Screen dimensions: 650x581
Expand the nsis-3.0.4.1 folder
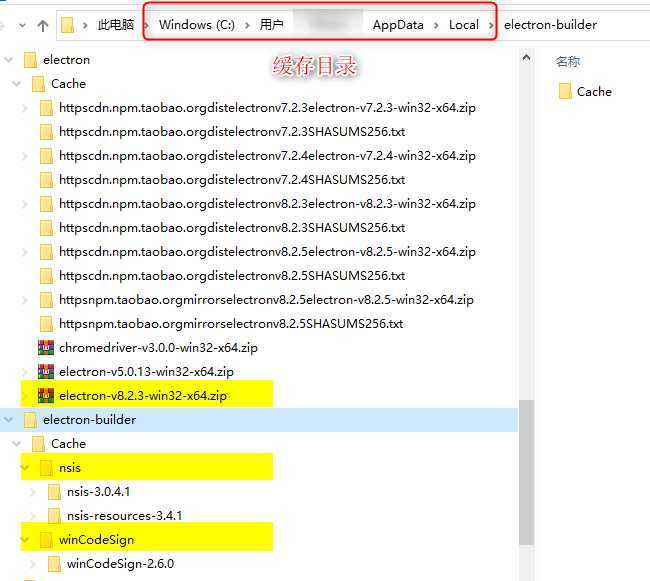click(33, 492)
